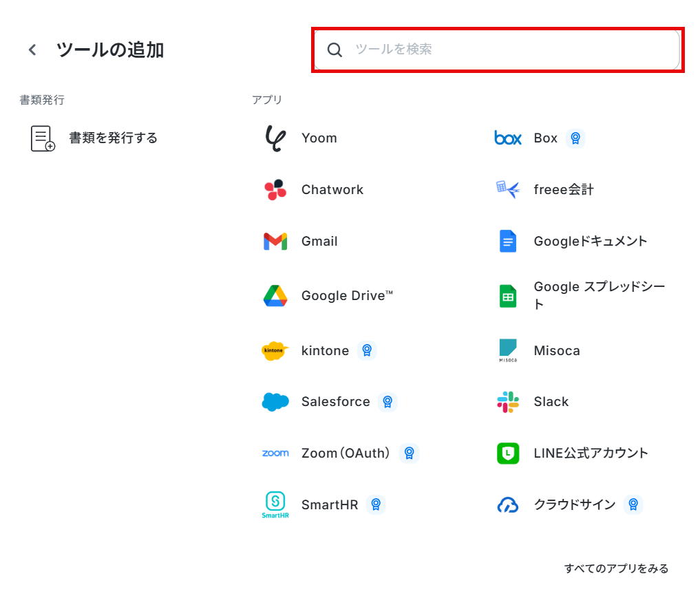
Task: Click the magnifier icon in the search box
Action: coord(335,50)
